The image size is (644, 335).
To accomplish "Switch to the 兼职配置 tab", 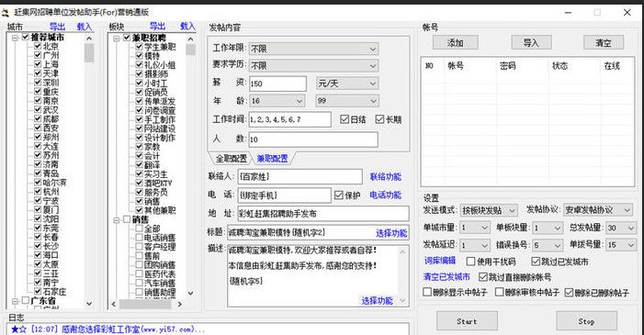I will [x=272, y=159].
